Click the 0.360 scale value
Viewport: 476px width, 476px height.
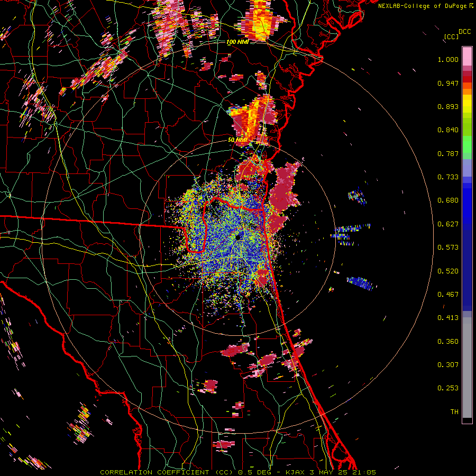point(448,342)
